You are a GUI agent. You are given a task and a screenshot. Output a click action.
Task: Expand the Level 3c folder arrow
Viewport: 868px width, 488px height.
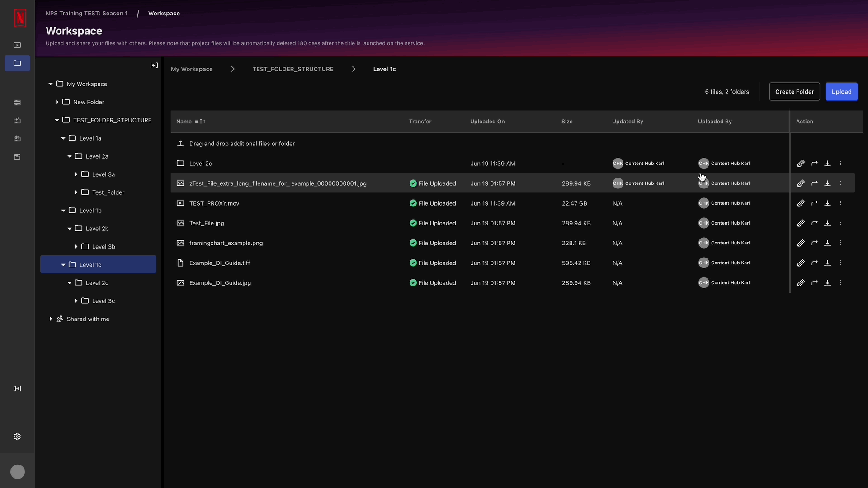pyautogui.click(x=76, y=301)
